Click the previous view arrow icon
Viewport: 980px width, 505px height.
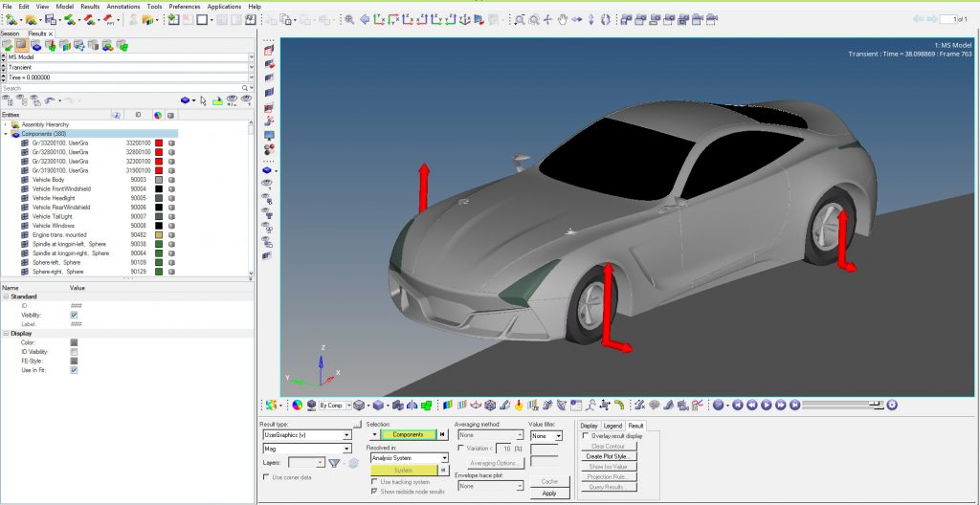point(365,19)
